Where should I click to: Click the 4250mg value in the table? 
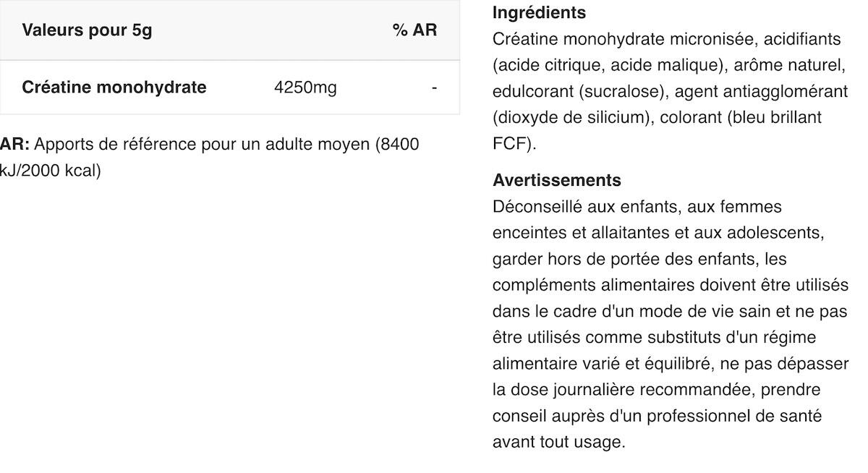click(305, 88)
